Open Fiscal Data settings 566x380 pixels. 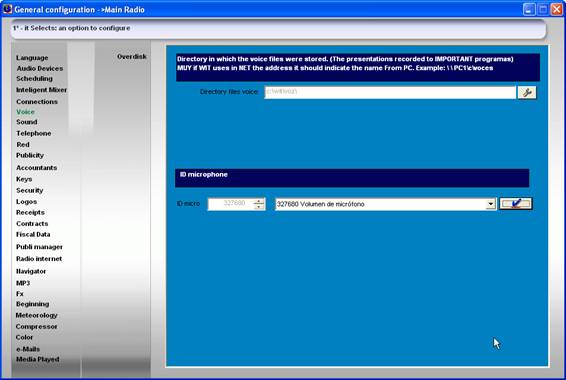[33, 235]
